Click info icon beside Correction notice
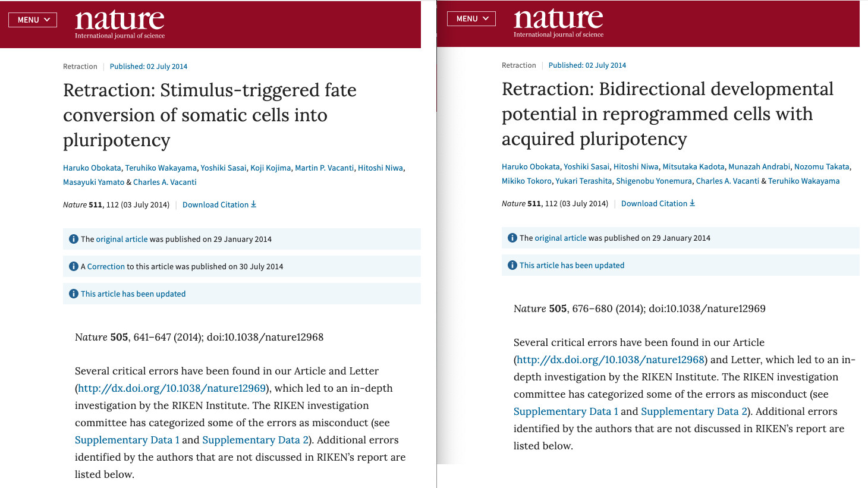 74,266
